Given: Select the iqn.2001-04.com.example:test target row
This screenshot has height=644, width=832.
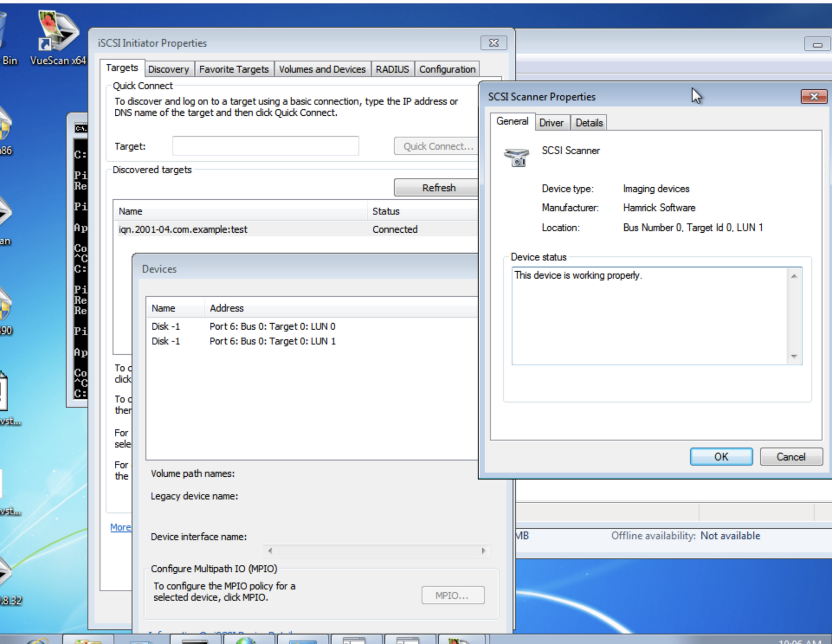Looking at the screenshot, I should (x=183, y=229).
